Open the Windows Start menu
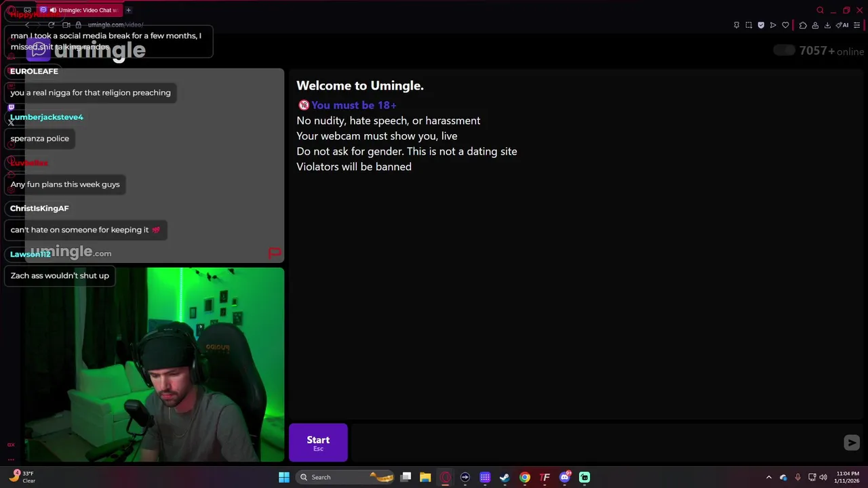The height and width of the screenshot is (488, 868). click(284, 477)
